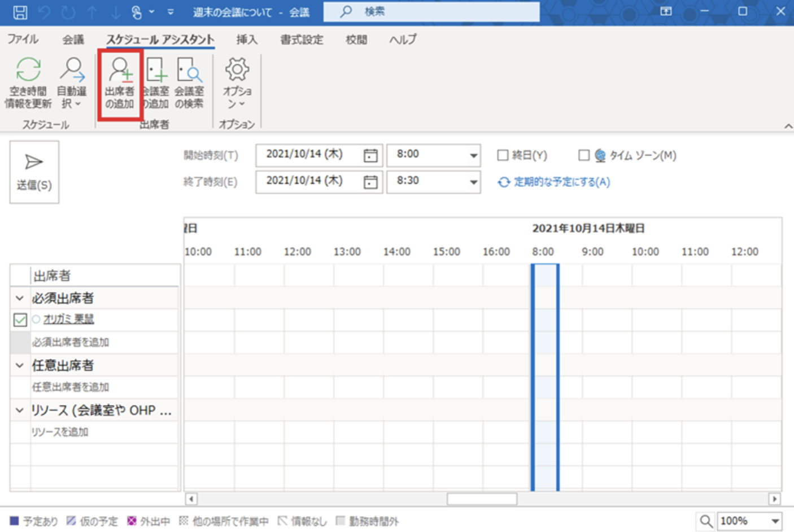Click the 送信 send button
Image resolution: width=794 pixels, height=532 pixels.
[x=34, y=172]
